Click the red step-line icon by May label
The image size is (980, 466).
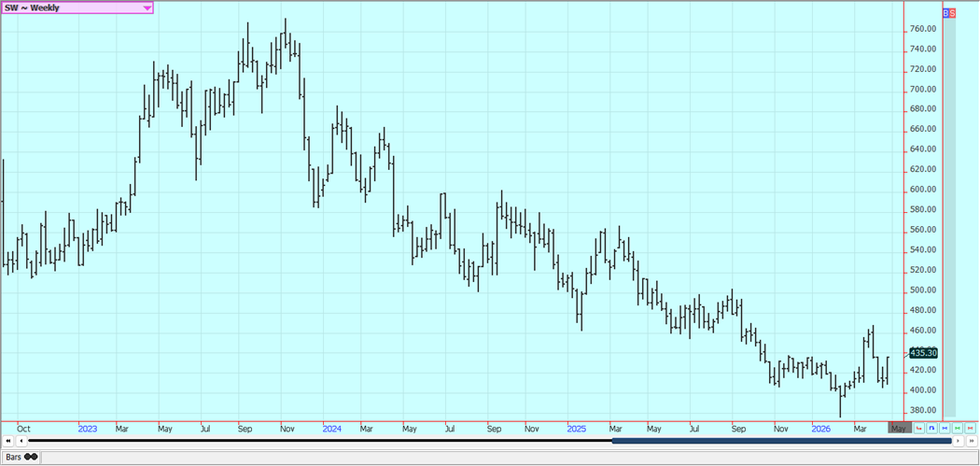click(919, 429)
